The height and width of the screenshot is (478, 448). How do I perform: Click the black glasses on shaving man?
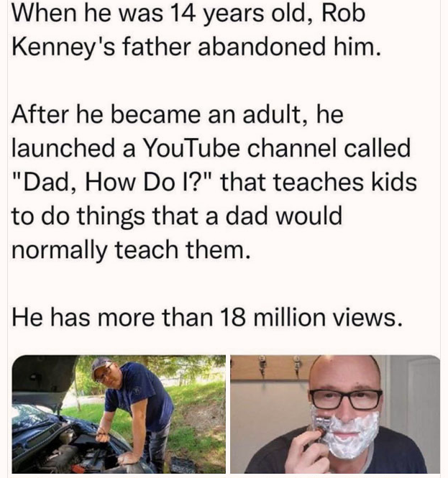[x=345, y=398]
